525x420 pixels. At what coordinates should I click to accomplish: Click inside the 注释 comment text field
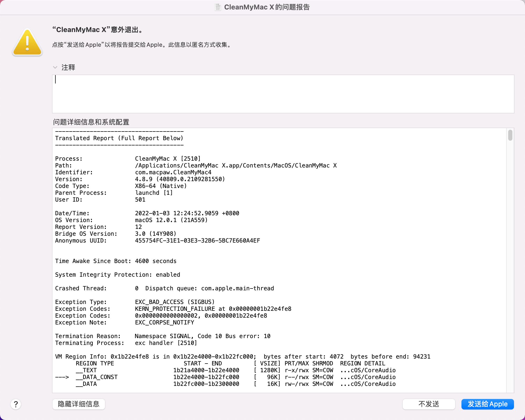coord(283,94)
